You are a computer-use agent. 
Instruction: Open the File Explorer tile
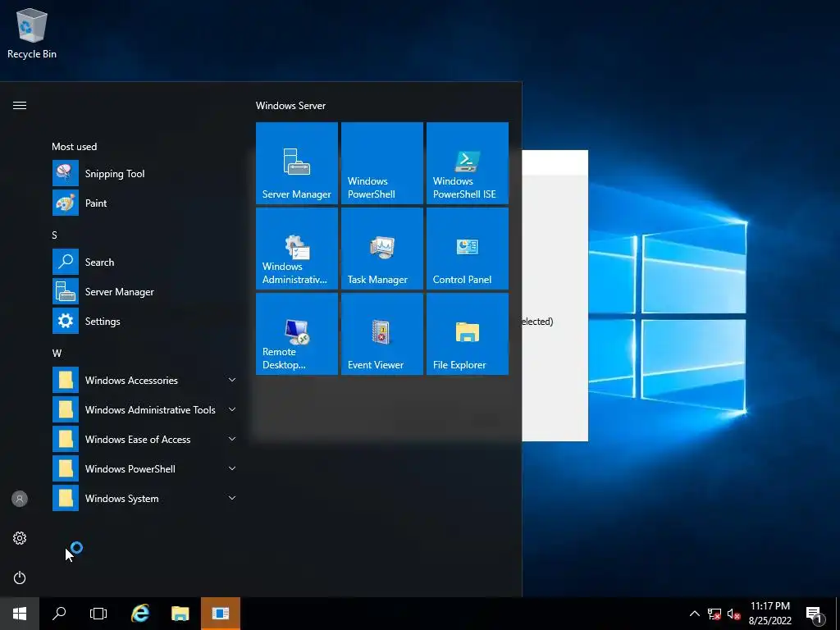(x=467, y=334)
